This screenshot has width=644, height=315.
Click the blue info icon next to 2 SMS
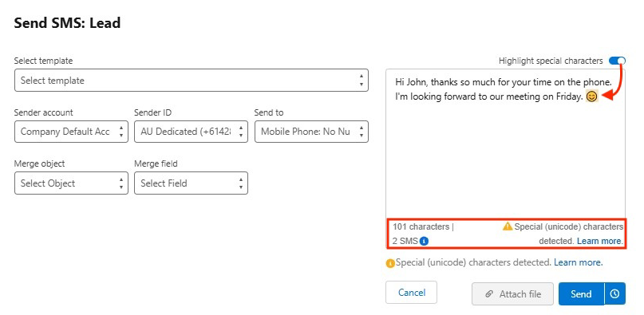pos(425,241)
